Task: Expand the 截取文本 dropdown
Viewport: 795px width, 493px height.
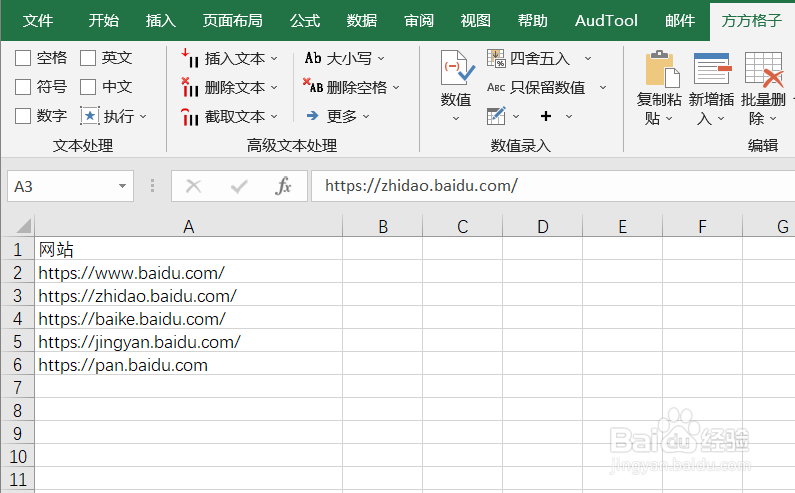Action: tap(274, 117)
